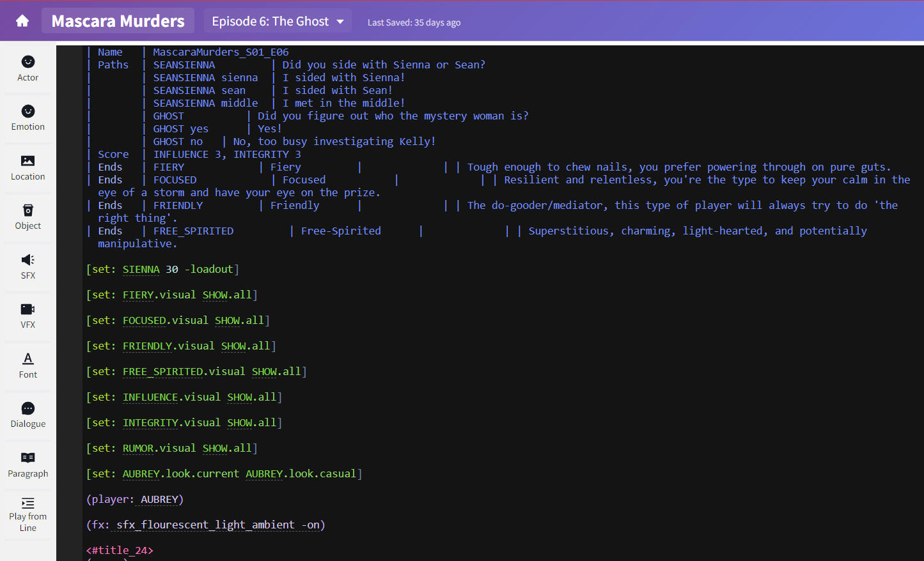Select the Paragraph tool
Image resolution: width=924 pixels, height=561 pixels.
28,465
